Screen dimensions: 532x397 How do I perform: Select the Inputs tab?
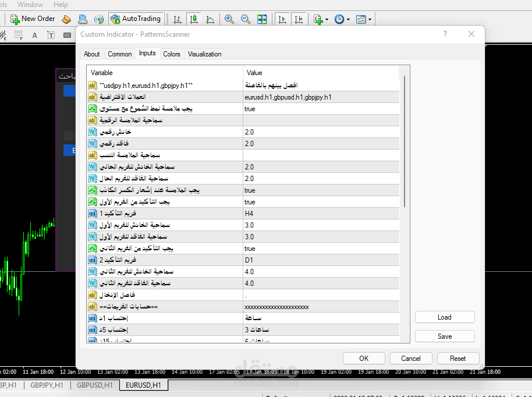(147, 54)
